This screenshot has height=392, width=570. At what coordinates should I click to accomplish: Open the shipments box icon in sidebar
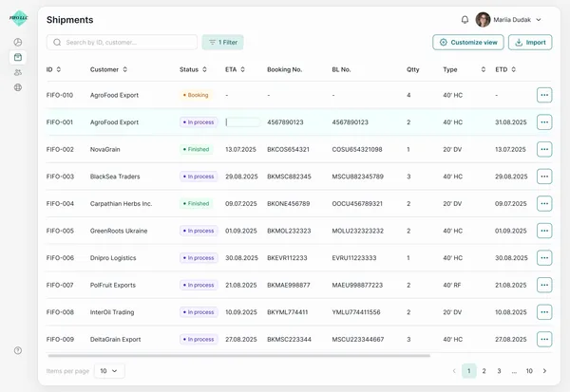point(18,57)
